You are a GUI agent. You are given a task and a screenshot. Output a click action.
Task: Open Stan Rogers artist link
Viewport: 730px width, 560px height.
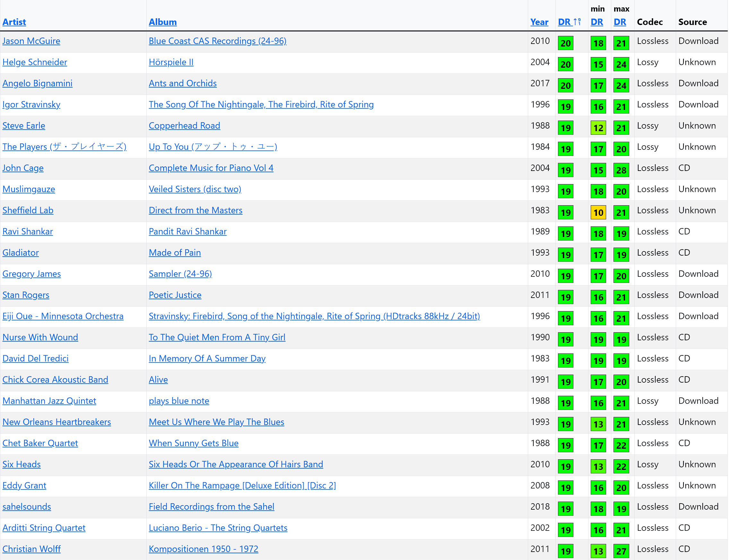pyautogui.click(x=26, y=295)
